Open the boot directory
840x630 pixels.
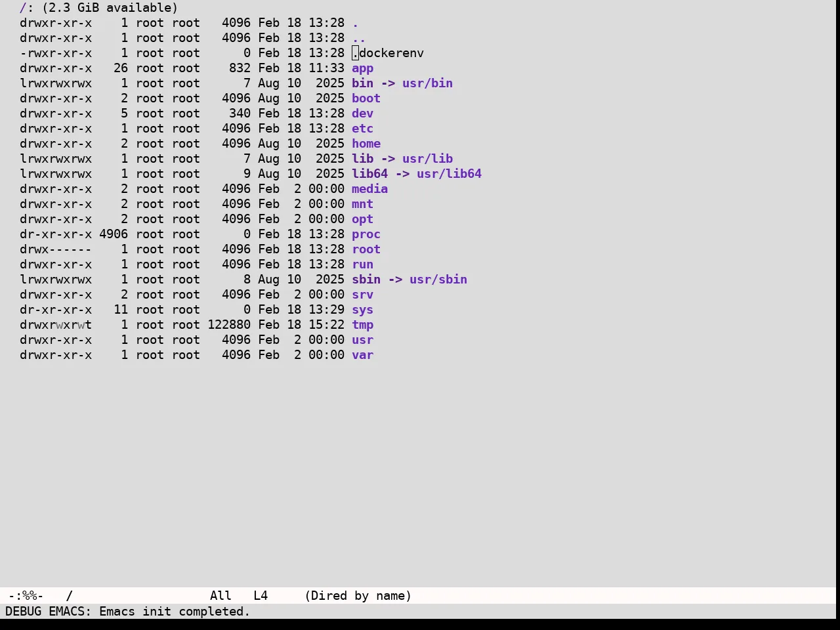coord(366,98)
